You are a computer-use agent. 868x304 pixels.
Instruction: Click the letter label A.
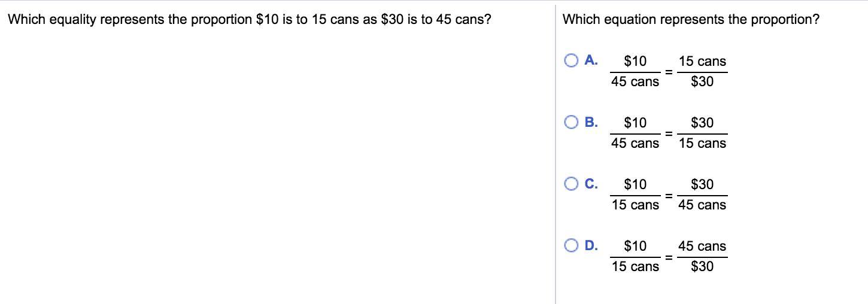(591, 60)
